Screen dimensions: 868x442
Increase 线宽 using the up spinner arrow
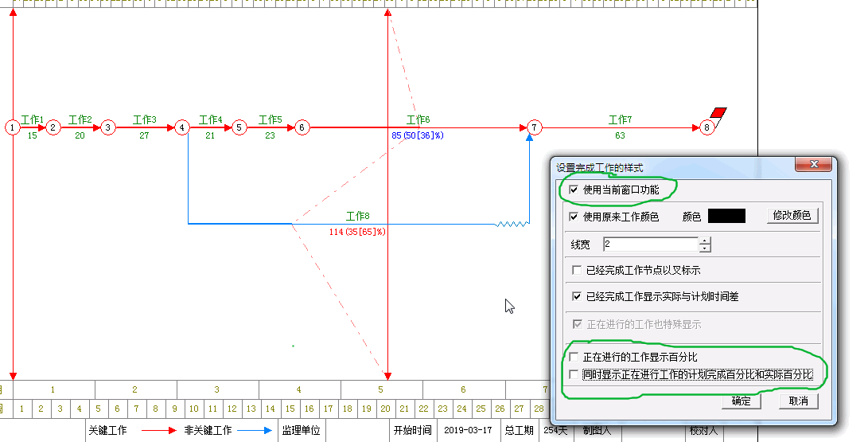(705, 241)
